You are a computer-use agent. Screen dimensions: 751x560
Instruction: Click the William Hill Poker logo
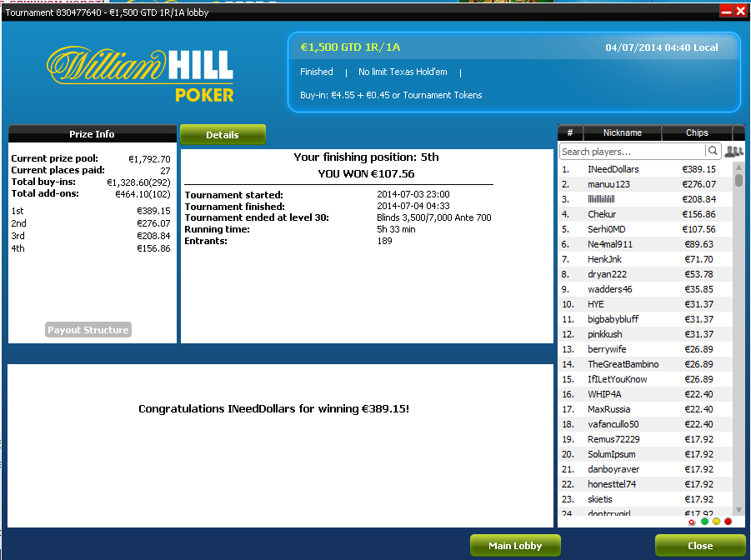(140, 74)
